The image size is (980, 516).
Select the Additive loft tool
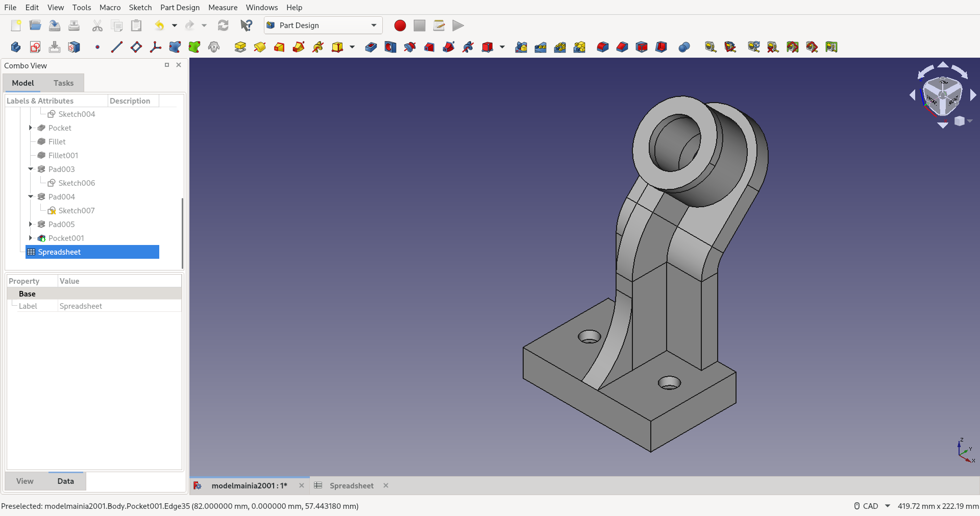279,47
